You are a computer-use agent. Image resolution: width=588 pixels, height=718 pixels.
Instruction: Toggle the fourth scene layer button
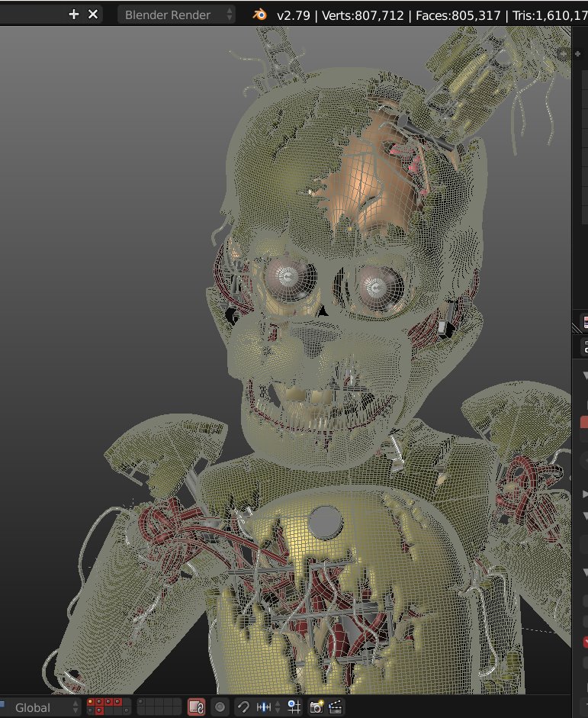(x=117, y=701)
